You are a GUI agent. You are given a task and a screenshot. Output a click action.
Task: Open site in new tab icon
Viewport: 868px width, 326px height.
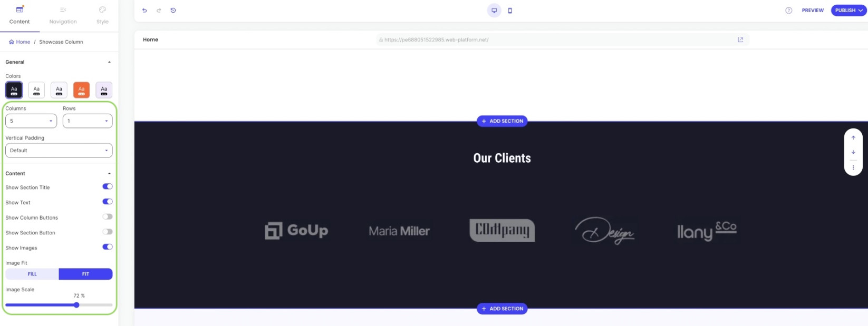pyautogui.click(x=740, y=39)
